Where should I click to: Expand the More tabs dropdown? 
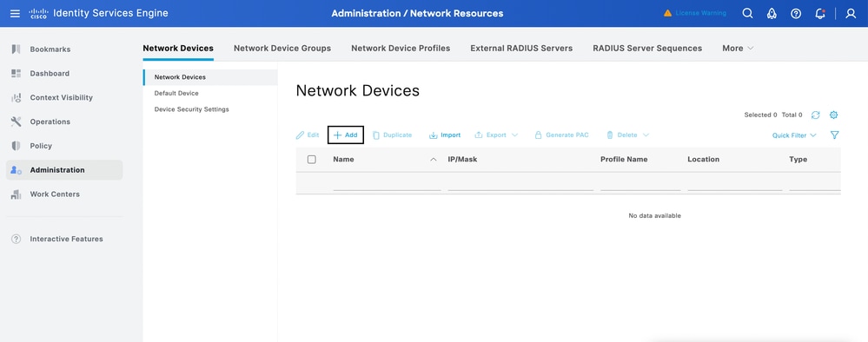pos(738,48)
